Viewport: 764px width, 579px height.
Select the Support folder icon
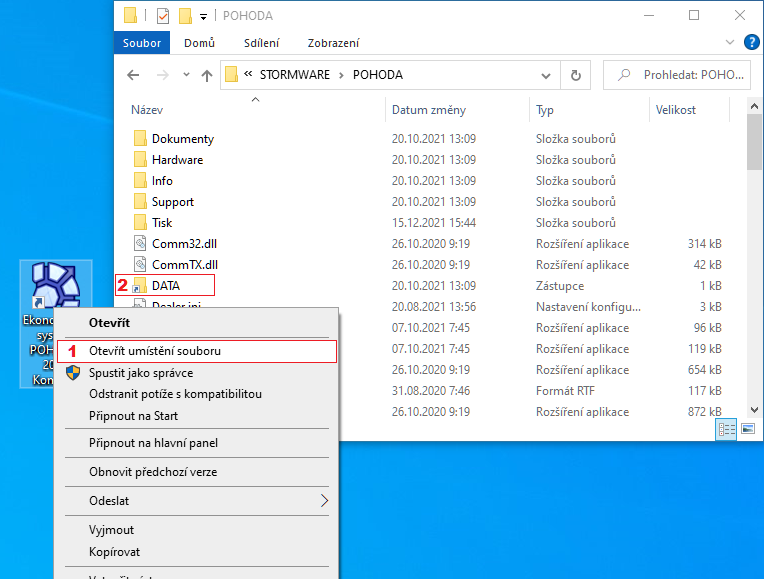click(x=140, y=201)
